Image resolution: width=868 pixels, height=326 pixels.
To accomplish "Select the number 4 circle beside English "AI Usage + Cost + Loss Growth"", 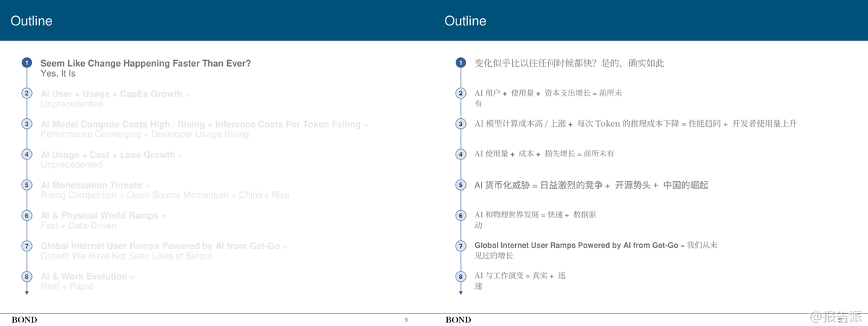I will tap(27, 154).
